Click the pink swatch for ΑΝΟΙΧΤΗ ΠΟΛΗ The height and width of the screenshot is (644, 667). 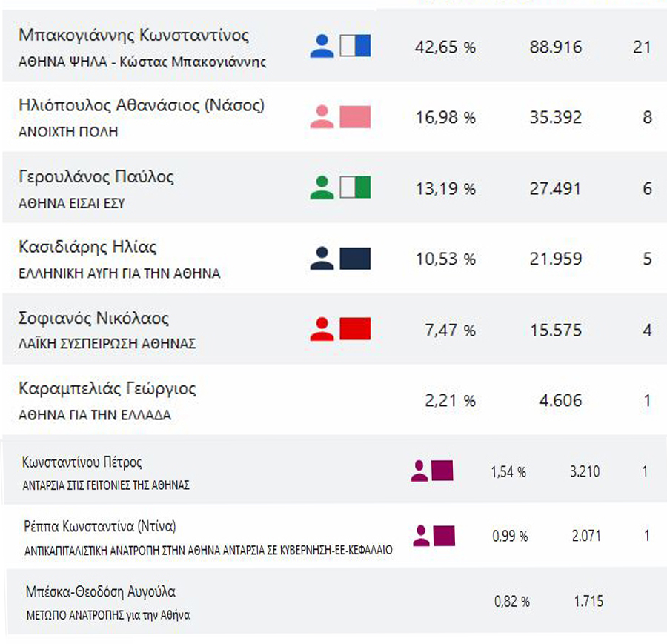click(355, 117)
